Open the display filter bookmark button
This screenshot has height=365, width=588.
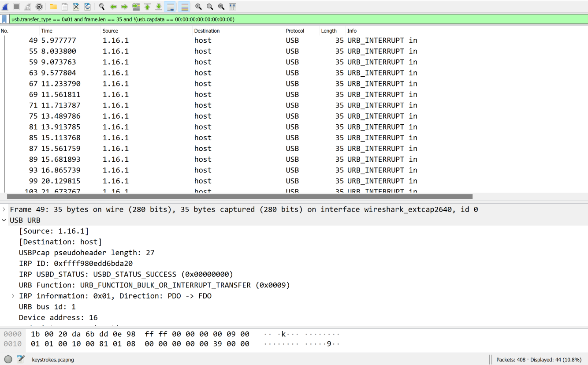click(x=4, y=19)
